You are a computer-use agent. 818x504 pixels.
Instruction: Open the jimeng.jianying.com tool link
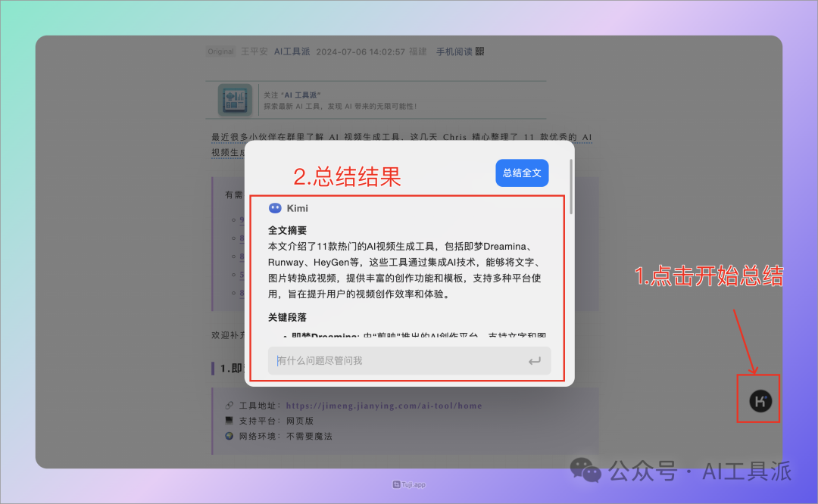tap(384, 406)
